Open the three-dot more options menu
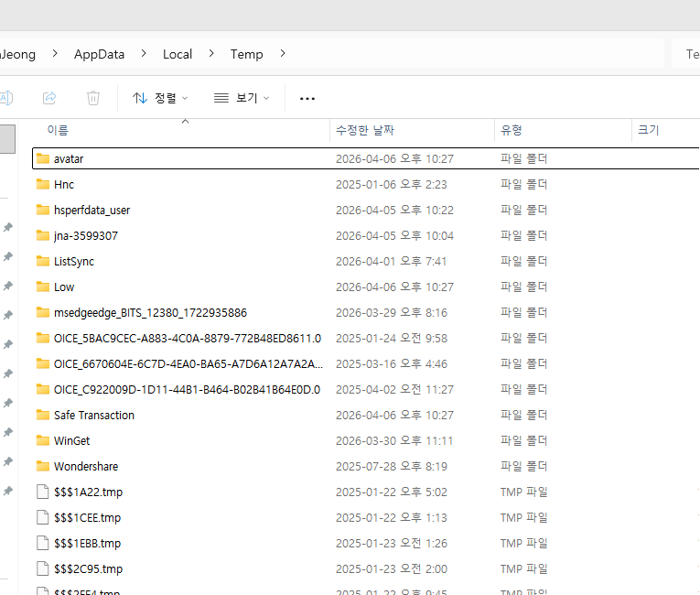This screenshot has width=700, height=595. point(307,98)
